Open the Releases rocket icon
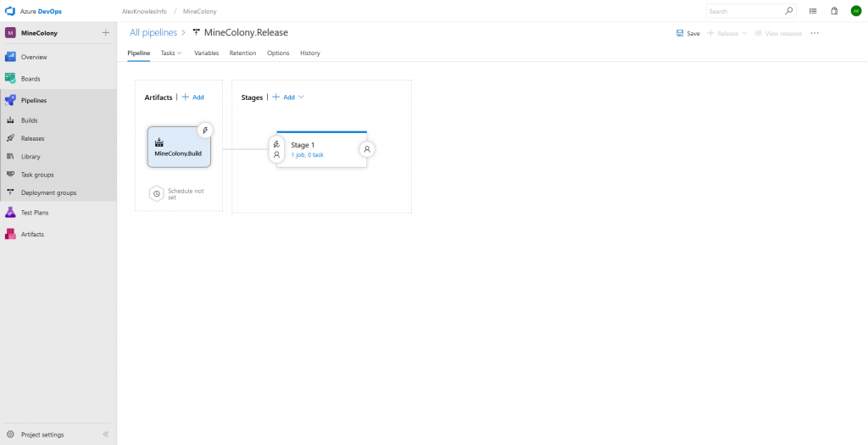The image size is (868, 445). click(10, 138)
